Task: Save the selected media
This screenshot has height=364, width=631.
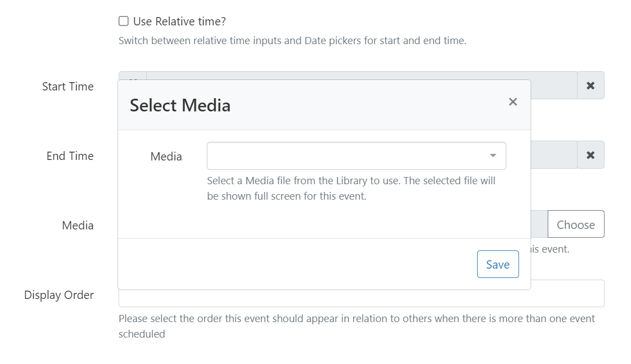Action: 498,264
